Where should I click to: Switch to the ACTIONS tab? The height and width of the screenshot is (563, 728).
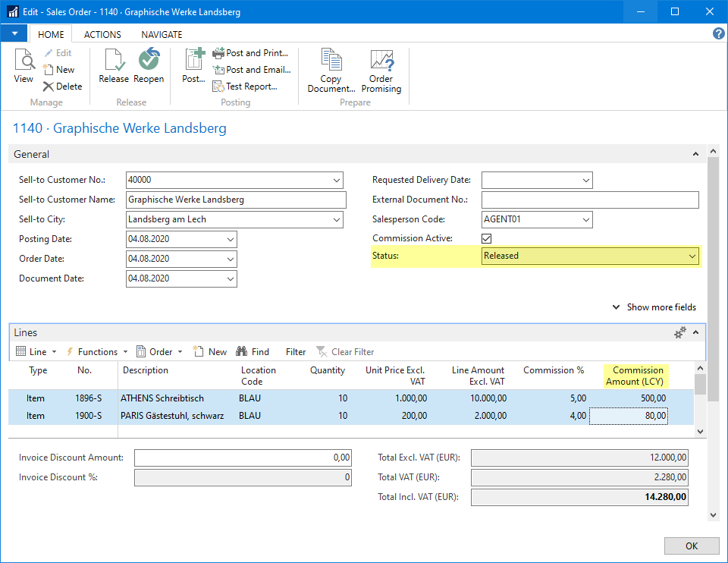[102, 35]
